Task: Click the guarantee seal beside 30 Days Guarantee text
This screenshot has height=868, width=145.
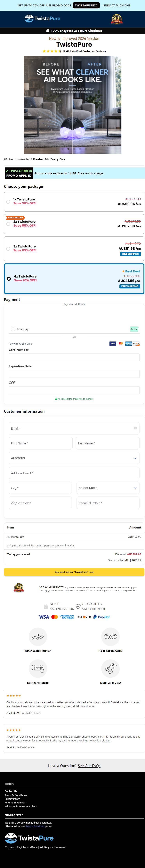Action: 19,588
